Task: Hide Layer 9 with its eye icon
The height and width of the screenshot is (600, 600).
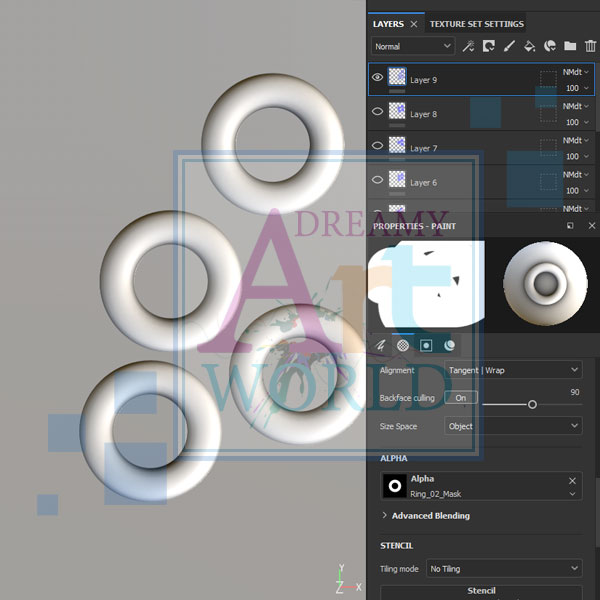Action: [378, 77]
